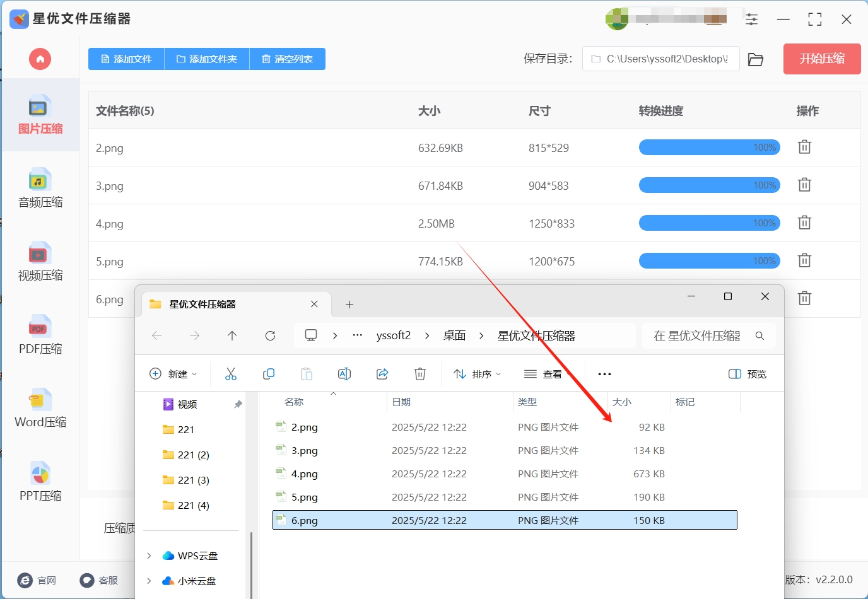The height and width of the screenshot is (599, 868).
Task: Click the Copy icon in Explorer toolbar
Action: tap(269, 374)
